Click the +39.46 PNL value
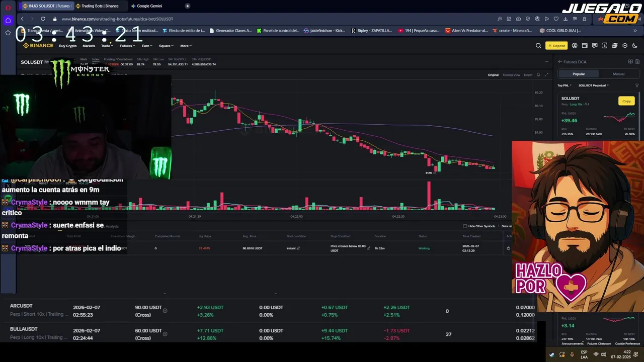Screen dimensions: 644x362 click(570, 121)
